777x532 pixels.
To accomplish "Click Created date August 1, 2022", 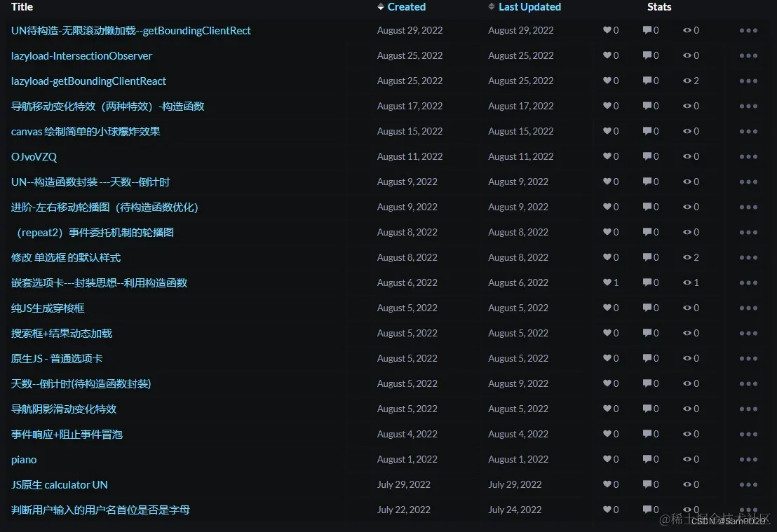I will [407, 460].
